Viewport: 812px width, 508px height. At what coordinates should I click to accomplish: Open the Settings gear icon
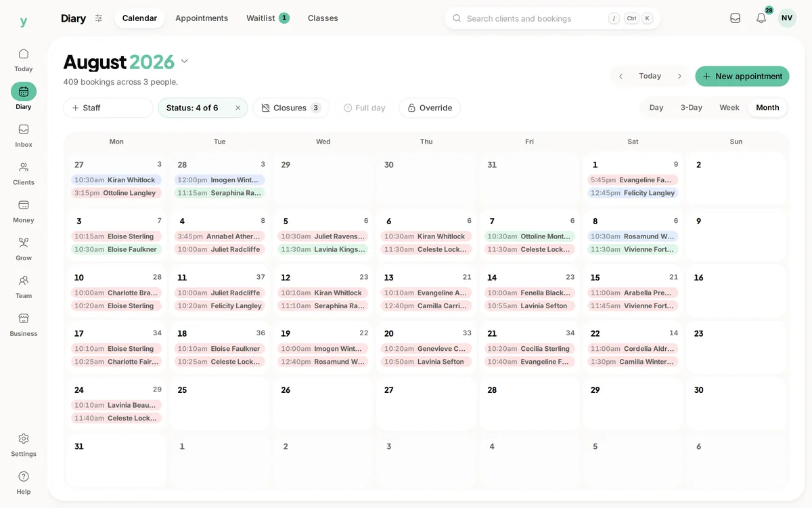coord(24,439)
